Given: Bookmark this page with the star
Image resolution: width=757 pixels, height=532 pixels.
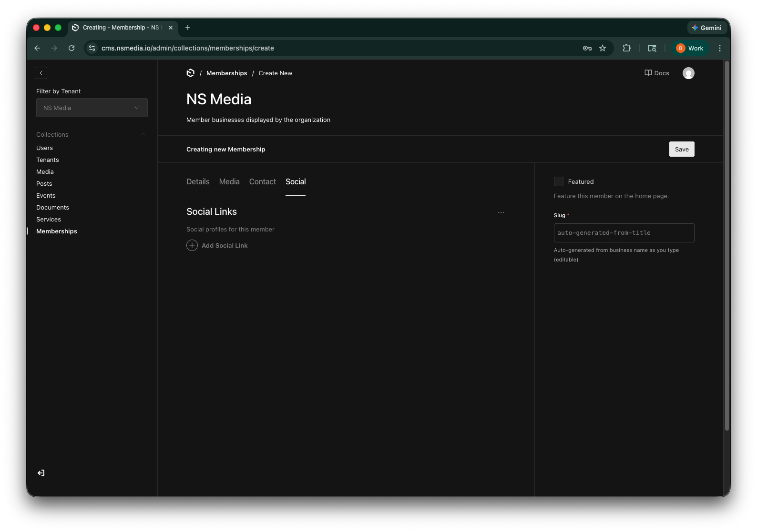Looking at the screenshot, I should [603, 48].
